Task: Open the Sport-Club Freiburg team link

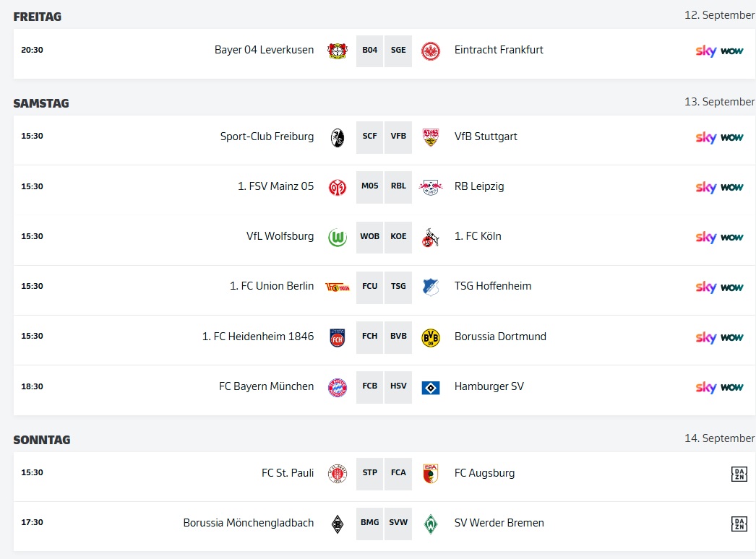Action: point(267,136)
